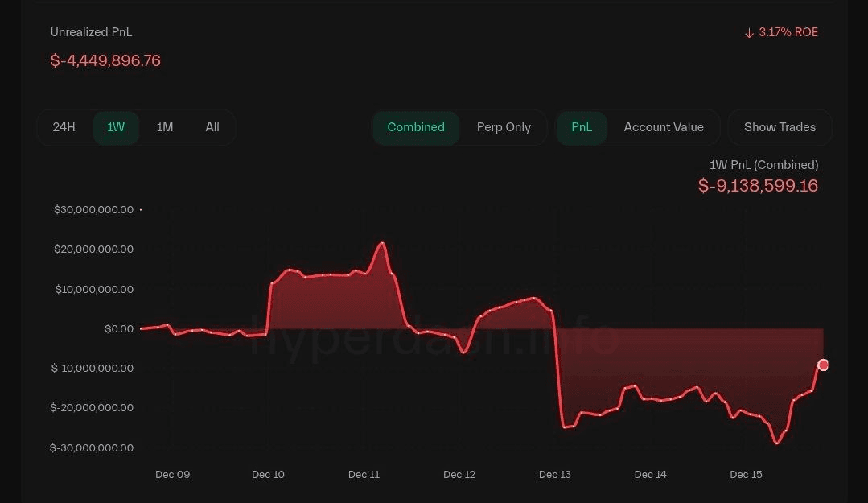Select the Combined view toggle
The image size is (868, 503).
tap(416, 127)
